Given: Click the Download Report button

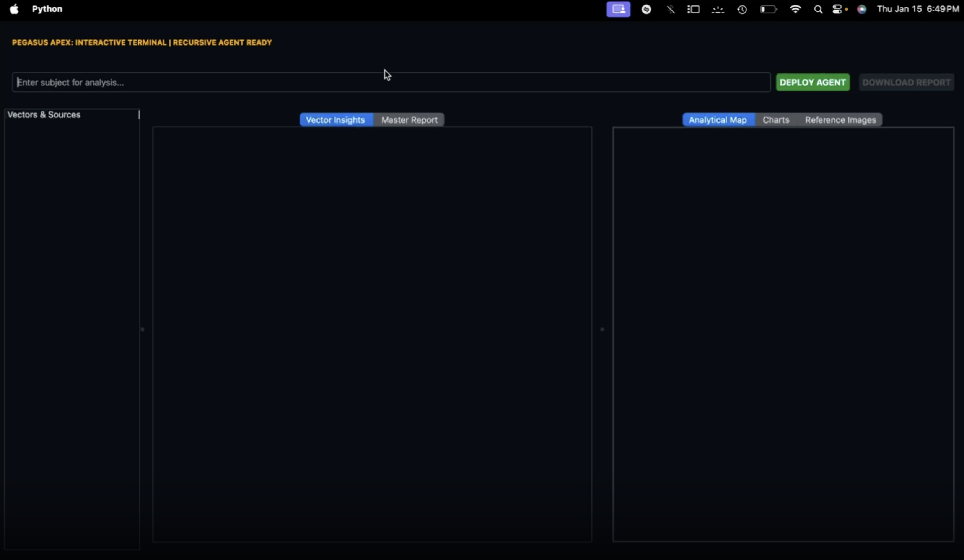Looking at the screenshot, I should 906,82.
